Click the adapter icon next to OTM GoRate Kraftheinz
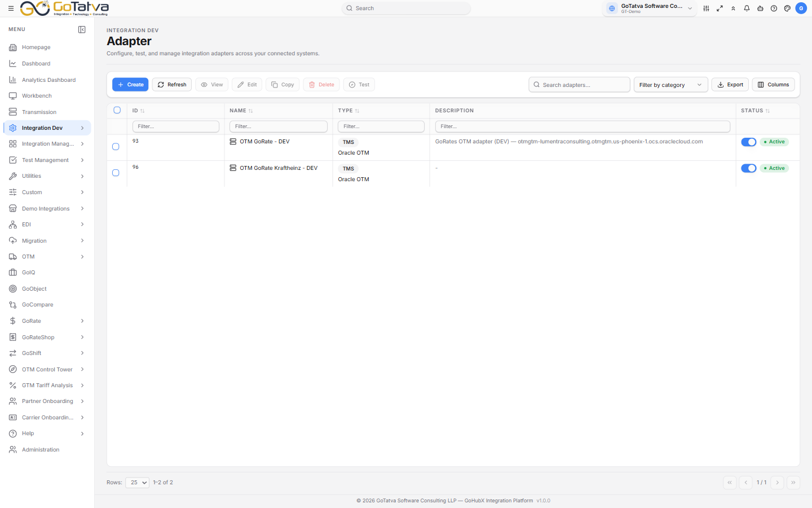 pyautogui.click(x=233, y=168)
